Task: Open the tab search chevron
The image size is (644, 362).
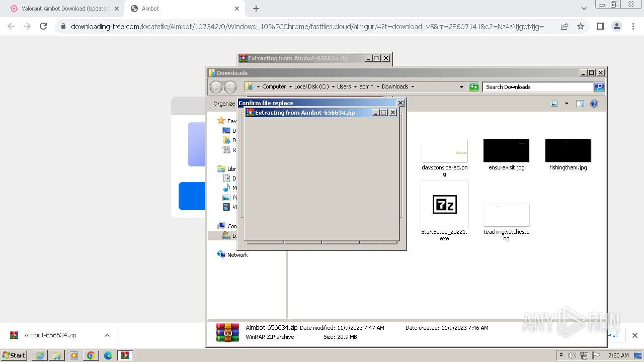Action: (584, 9)
